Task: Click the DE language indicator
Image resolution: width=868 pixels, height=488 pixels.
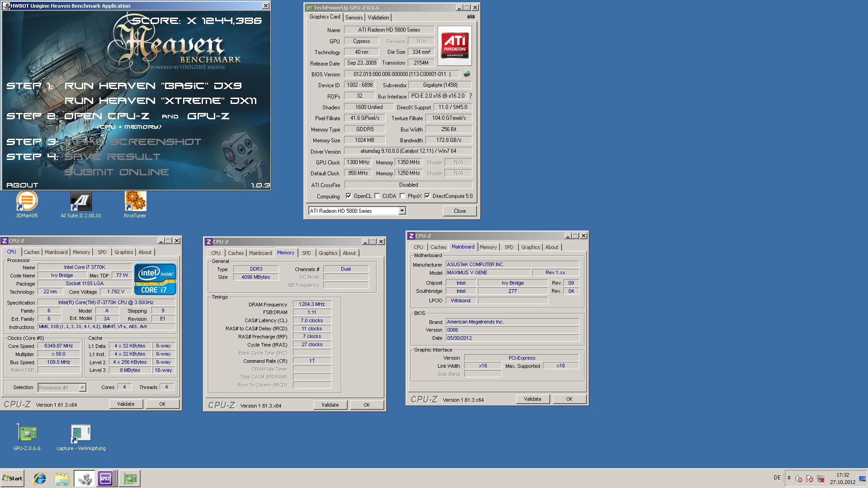Action: tap(777, 478)
